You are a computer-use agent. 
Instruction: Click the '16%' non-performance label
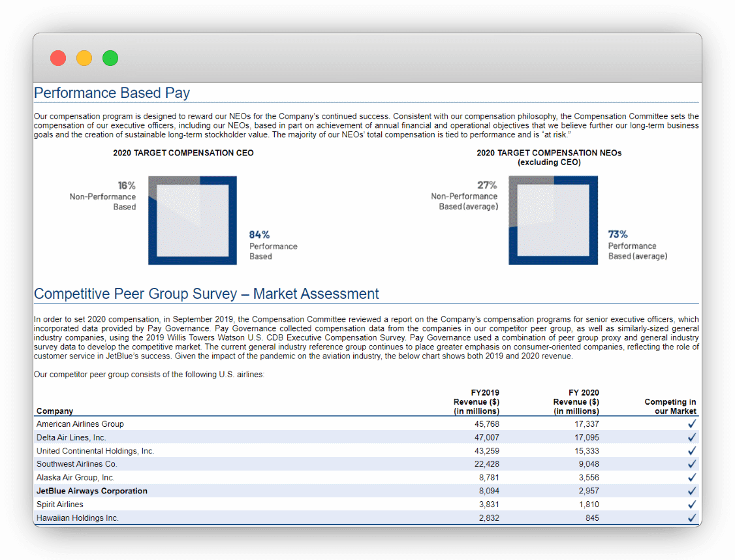click(x=127, y=185)
